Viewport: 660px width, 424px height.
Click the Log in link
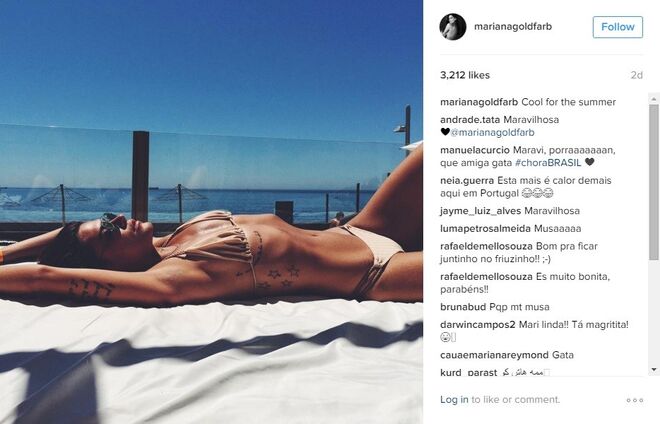pyautogui.click(x=454, y=400)
